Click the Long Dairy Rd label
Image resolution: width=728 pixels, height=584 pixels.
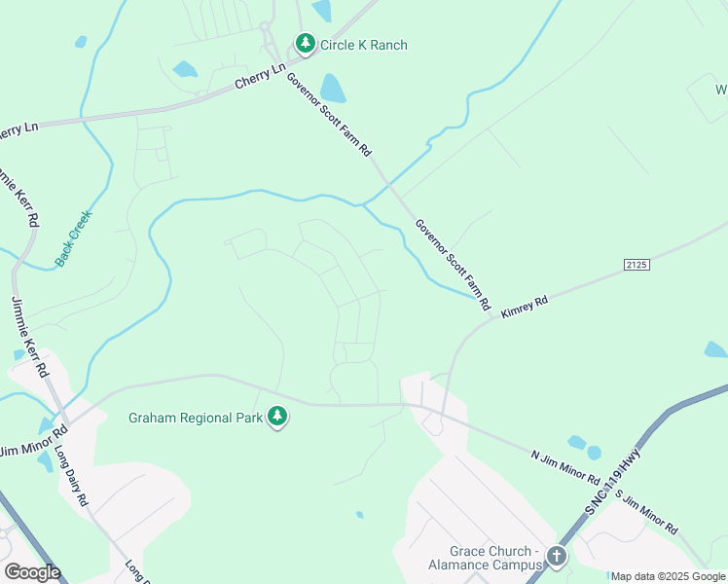coord(71,475)
